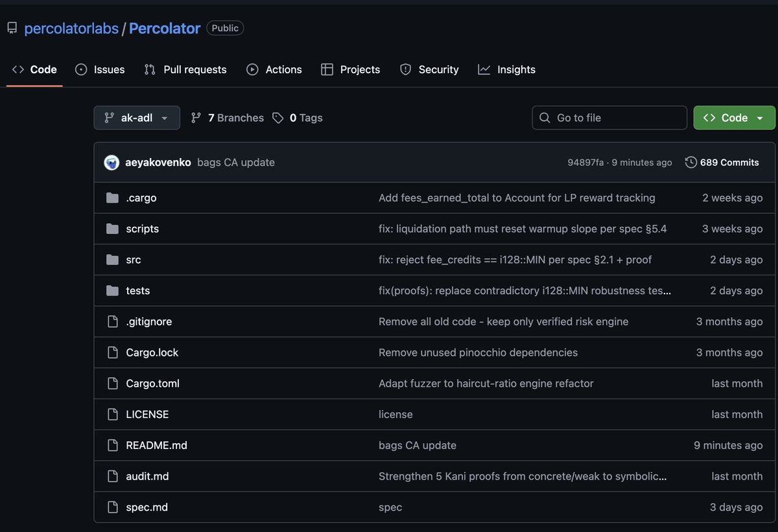This screenshot has height=532, width=778.
Task: Open commit 'fix: liquidation path must reset warmup' message
Action: tap(523, 229)
